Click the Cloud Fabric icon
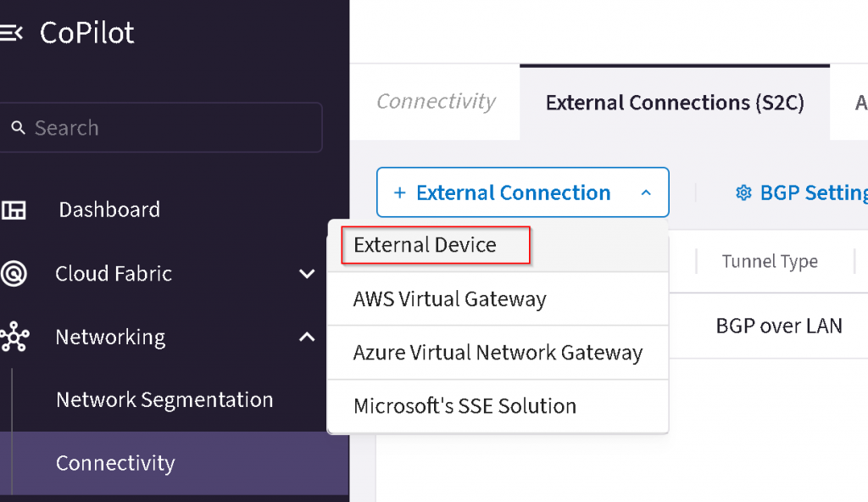 click(13, 273)
